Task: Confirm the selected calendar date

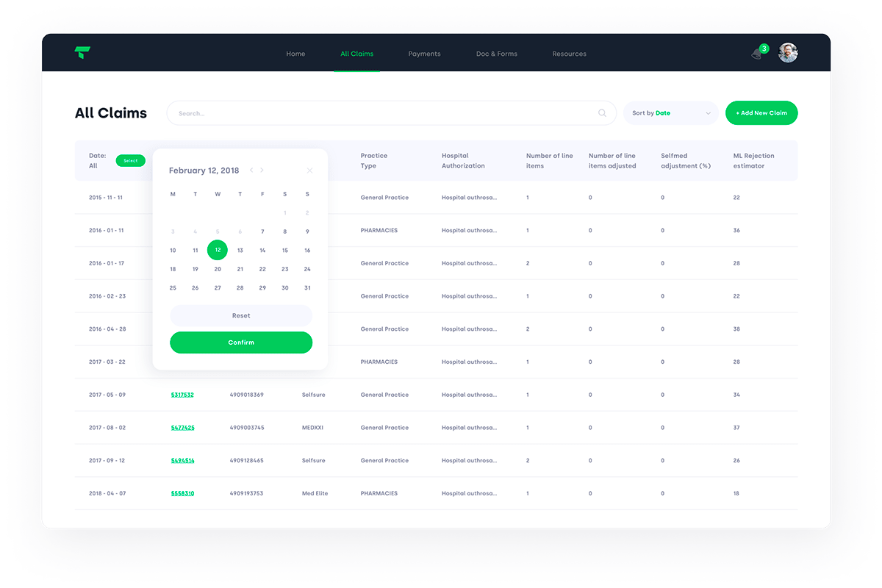Action: click(241, 343)
